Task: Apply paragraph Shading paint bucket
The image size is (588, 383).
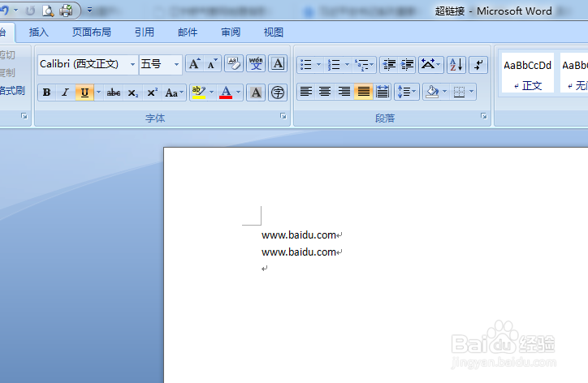Action: tap(432, 92)
